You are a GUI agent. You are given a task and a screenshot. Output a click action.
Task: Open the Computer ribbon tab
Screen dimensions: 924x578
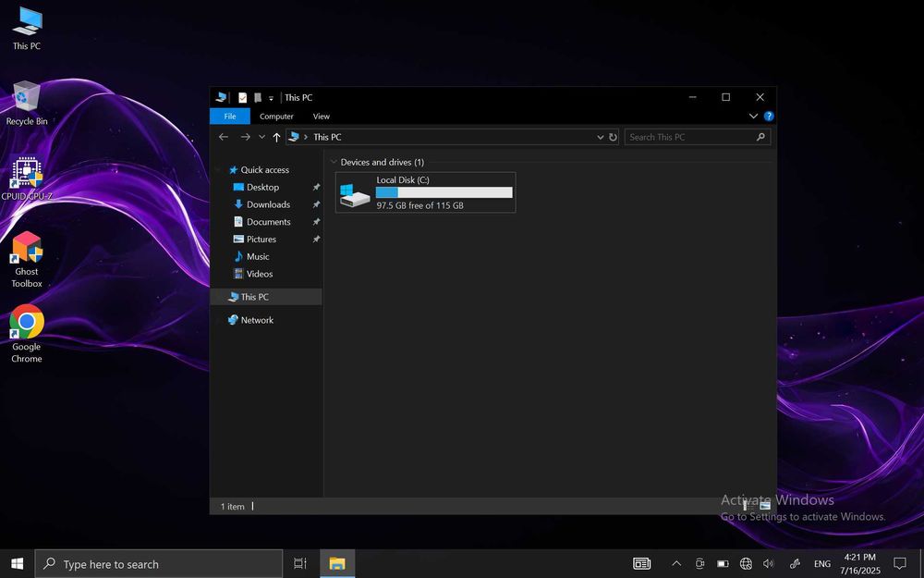(276, 117)
